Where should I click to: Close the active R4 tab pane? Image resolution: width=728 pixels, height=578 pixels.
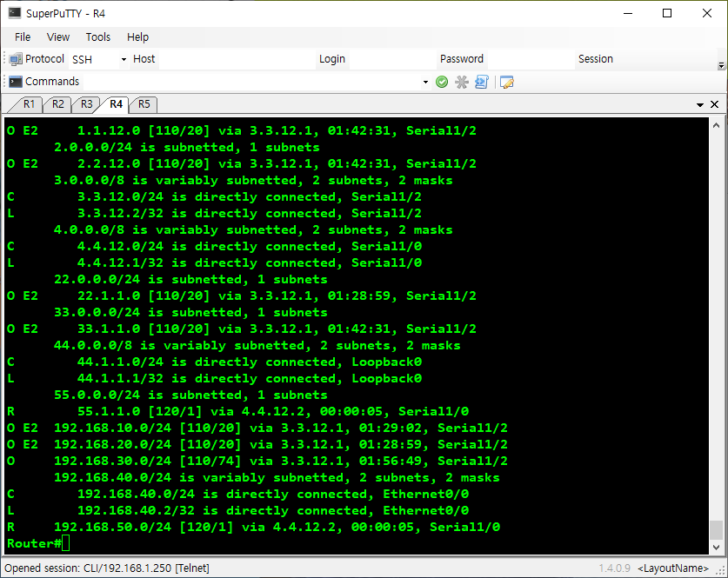point(715,104)
